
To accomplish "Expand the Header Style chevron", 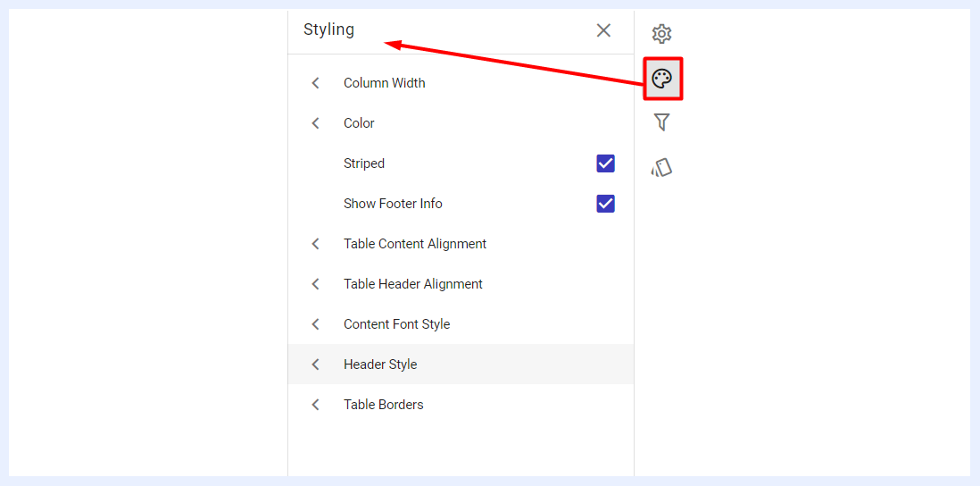I will click(x=316, y=364).
